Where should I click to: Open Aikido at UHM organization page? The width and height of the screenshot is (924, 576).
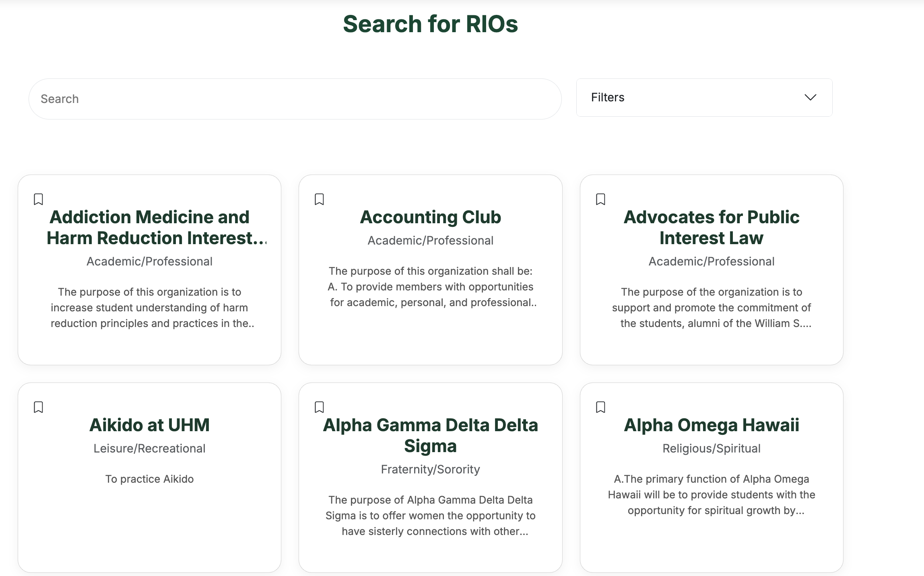[x=149, y=425]
